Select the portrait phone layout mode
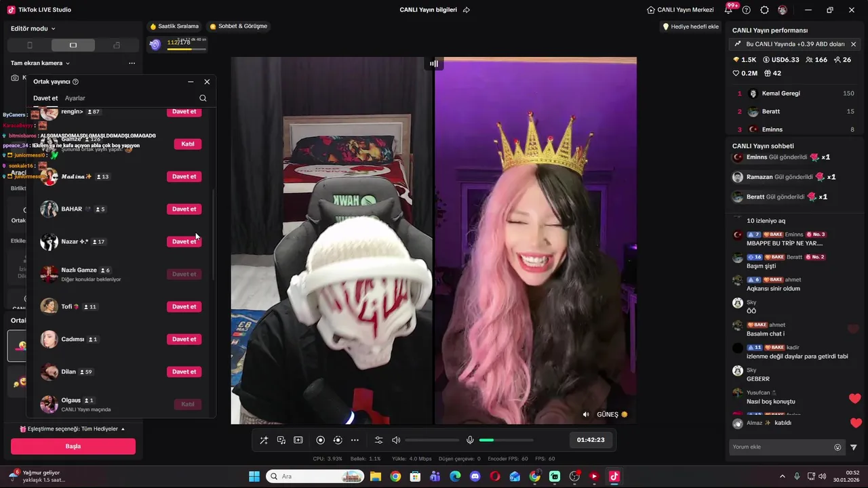 tap(29, 45)
